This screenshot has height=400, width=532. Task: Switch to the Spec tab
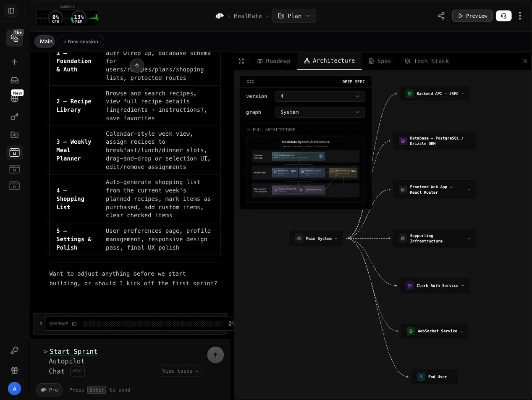[380, 61]
